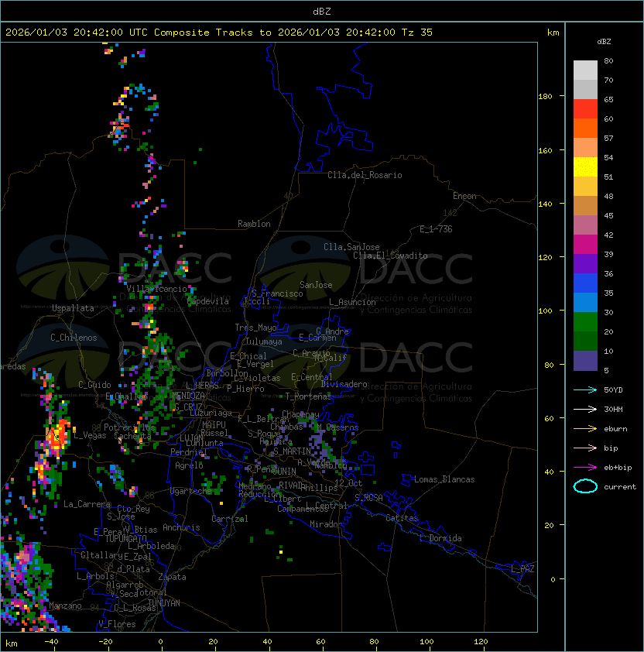The height and width of the screenshot is (652, 644).
Task: Click the 'Lomas_Blancas' place label
Action: click(x=444, y=479)
